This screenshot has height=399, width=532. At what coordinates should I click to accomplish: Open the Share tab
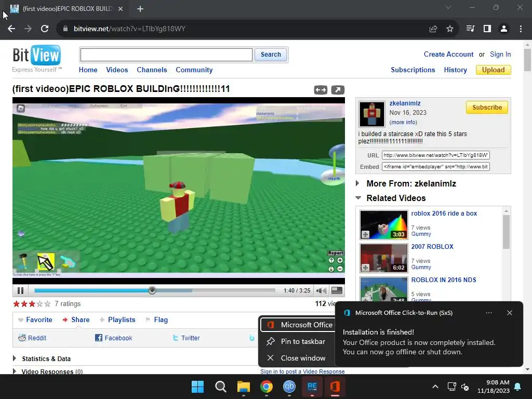tap(76, 320)
